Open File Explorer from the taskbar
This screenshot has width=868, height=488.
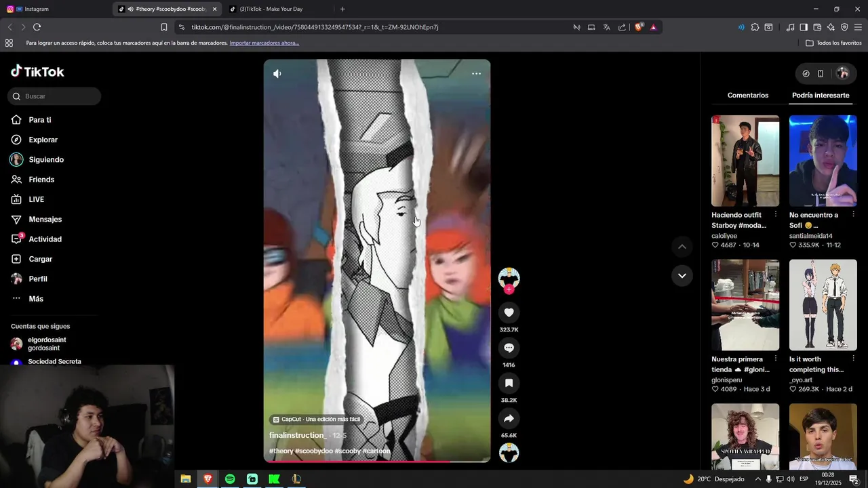[185, 479]
